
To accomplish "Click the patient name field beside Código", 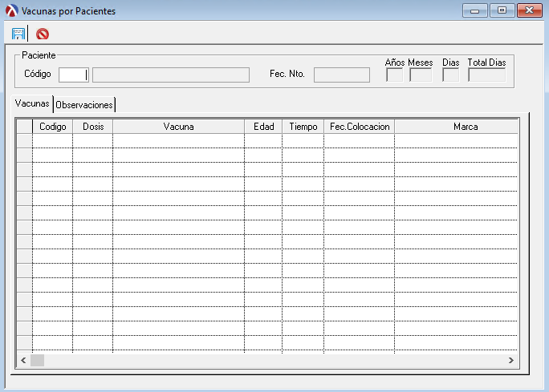I will (x=170, y=75).
